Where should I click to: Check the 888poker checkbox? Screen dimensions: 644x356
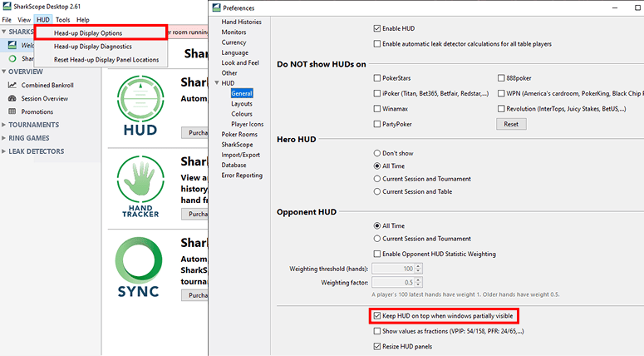501,77
